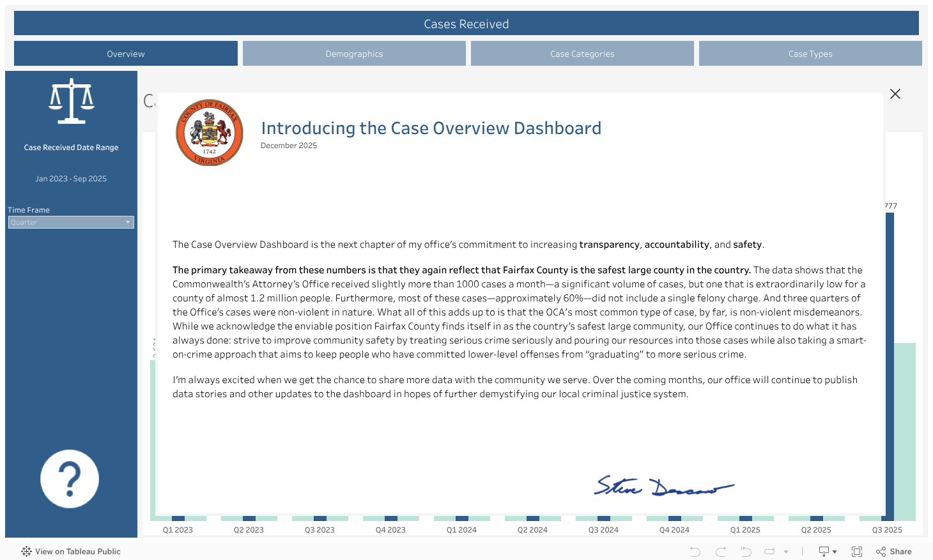The image size is (933, 560).
Task: Open View on Tableau Public link
Action: point(71,552)
